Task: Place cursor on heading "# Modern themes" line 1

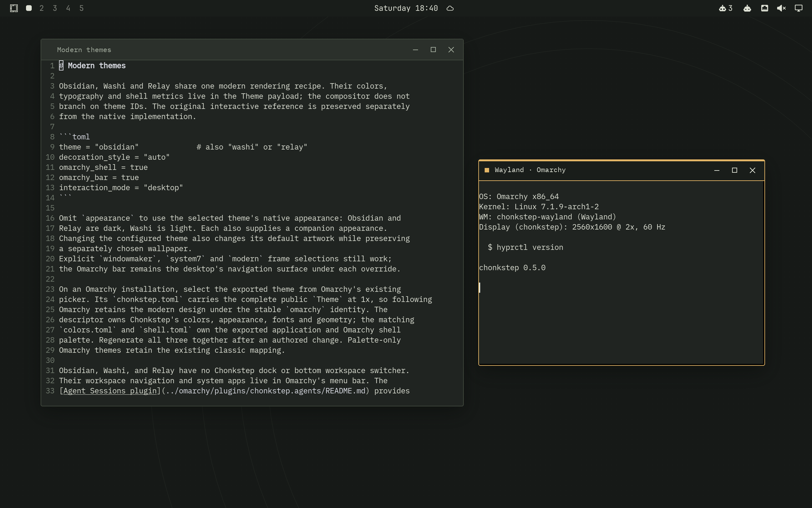Action: (x=92, y=65)
